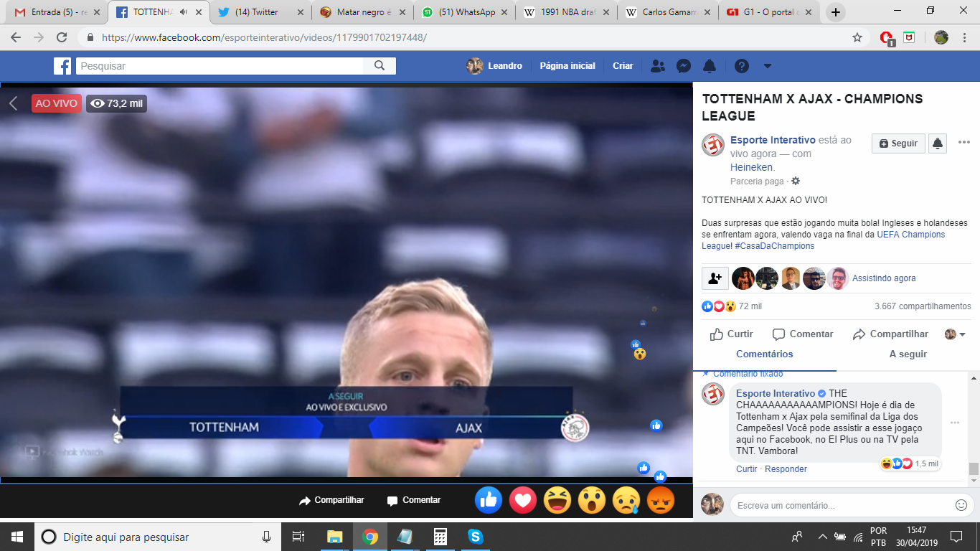
Task: Click the Like reaction emoji
Action: (489, 500)
